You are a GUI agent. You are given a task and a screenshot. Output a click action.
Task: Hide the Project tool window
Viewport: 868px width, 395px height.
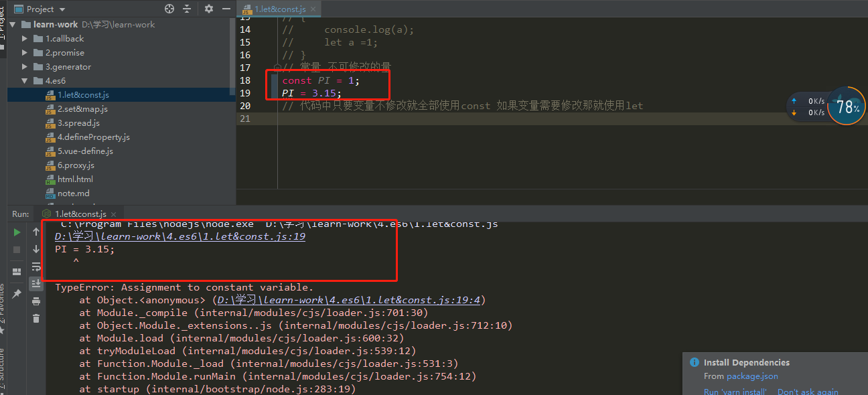(x=226, y=9)
